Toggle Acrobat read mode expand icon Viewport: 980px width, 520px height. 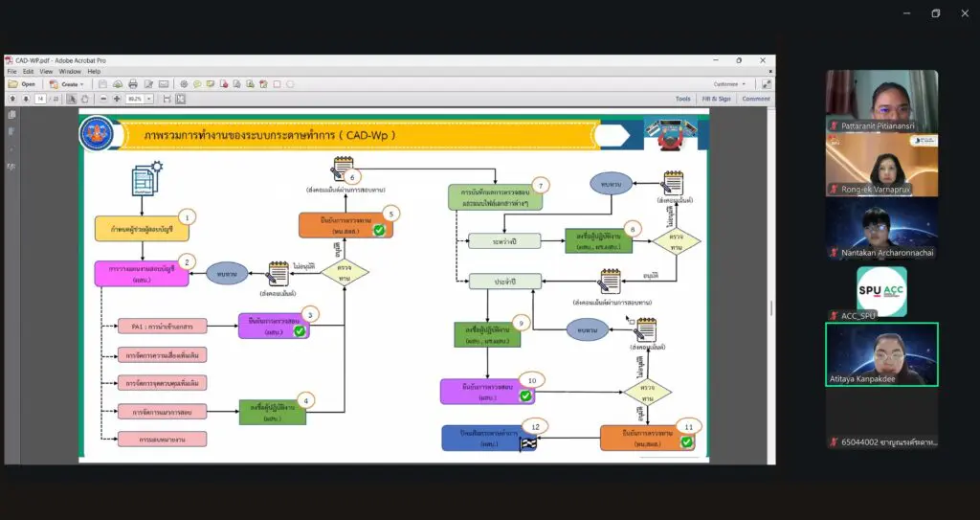pyautogui.click(x=765, y=84)
